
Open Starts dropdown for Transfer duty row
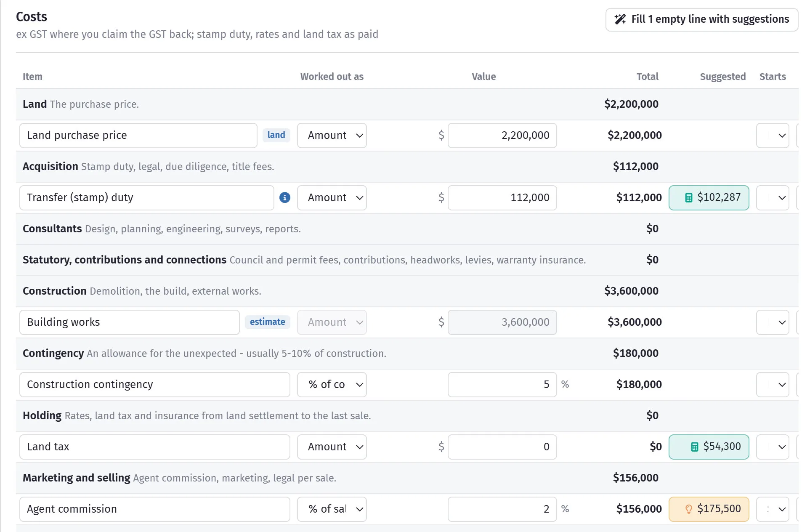772,197
